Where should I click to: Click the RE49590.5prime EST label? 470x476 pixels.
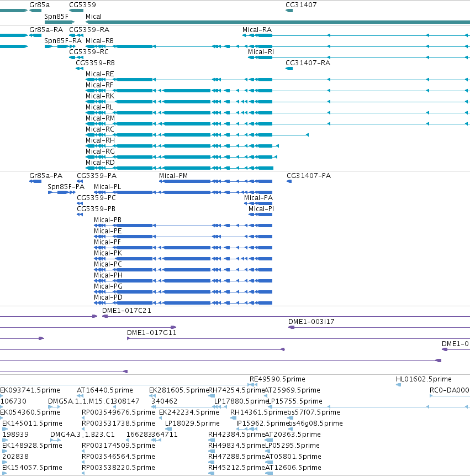(x=277, y=379)
